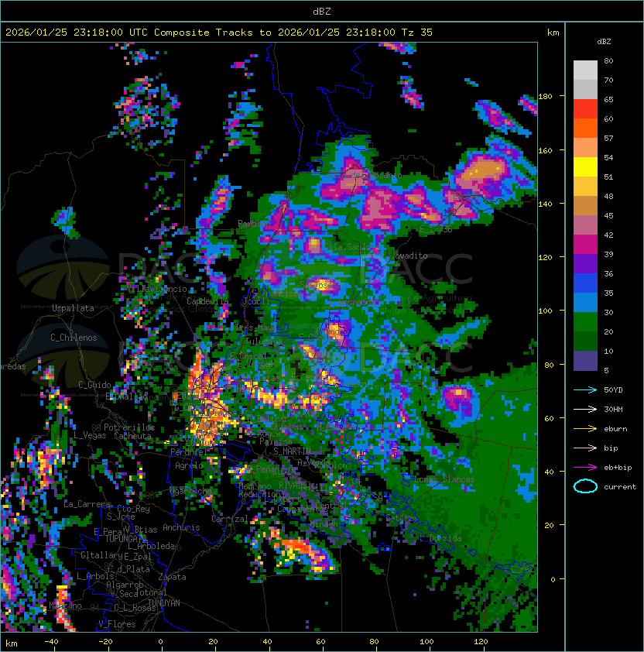Click the 'current' legend label

click(x=620, y=487)
